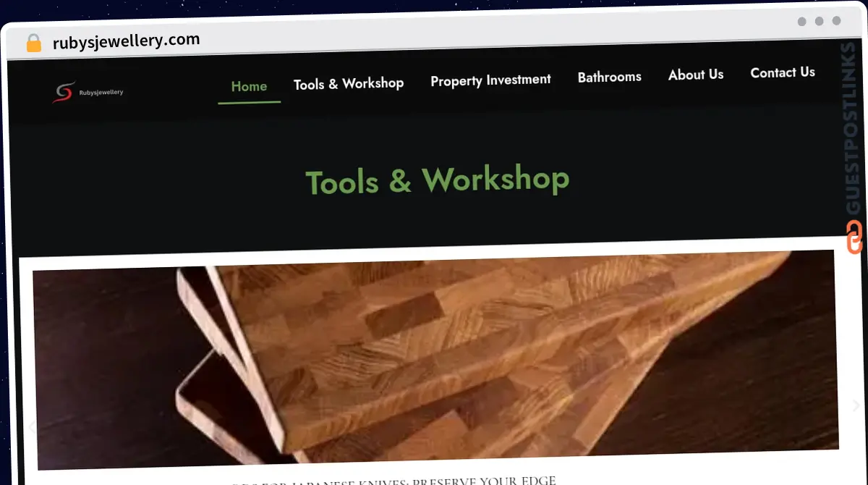Open the Japanese Knives article title
Image resolution: width=868 pixels, height=485 pixels.
pos(394,480)
